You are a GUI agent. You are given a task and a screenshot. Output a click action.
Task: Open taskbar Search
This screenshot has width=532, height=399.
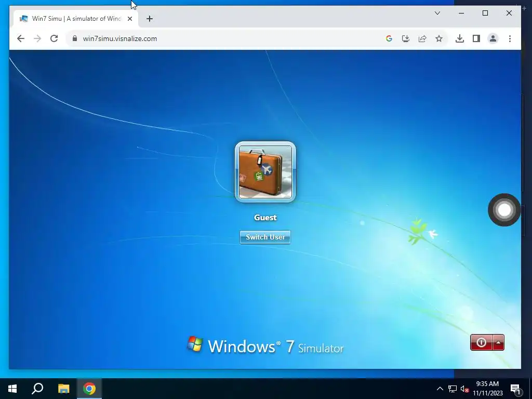(37, 389)
